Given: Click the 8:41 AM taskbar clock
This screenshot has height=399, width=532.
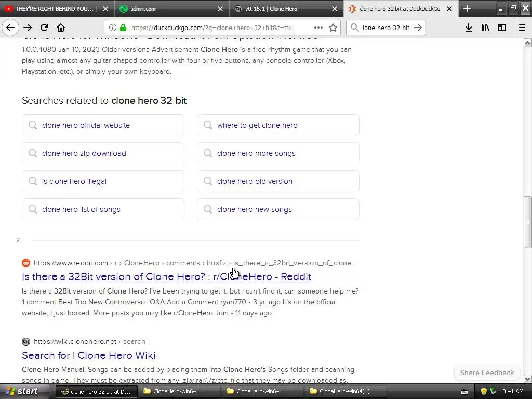Looking at the screenshot, I should pyautogui.click(x=513, y=392).
